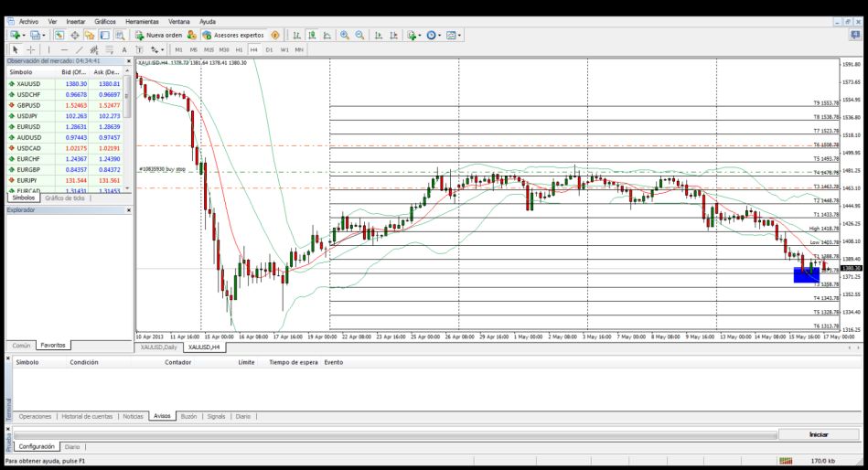Zoom in on the chart
Viewport: 868px width, 470px height.
point(345,35)
